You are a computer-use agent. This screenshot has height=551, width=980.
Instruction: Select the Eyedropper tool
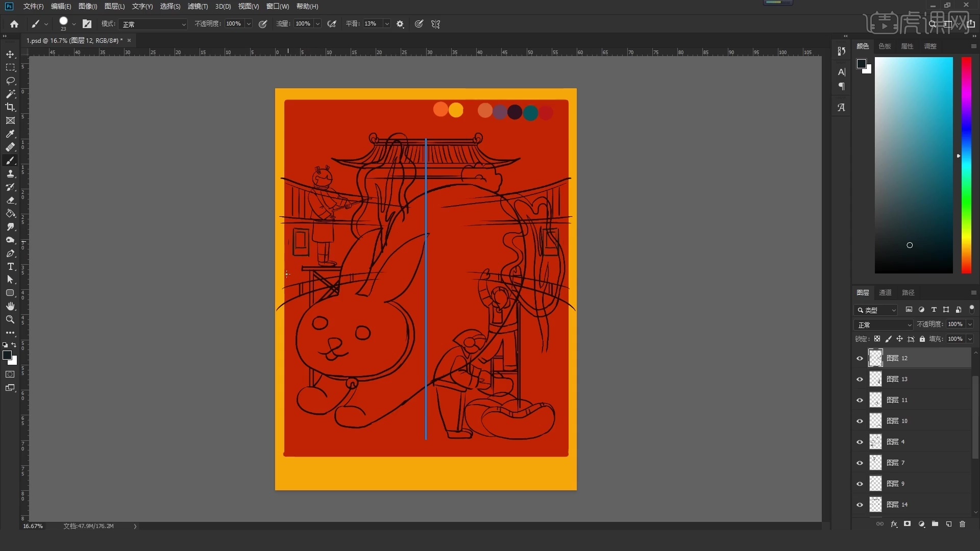(x=10, y=134)
